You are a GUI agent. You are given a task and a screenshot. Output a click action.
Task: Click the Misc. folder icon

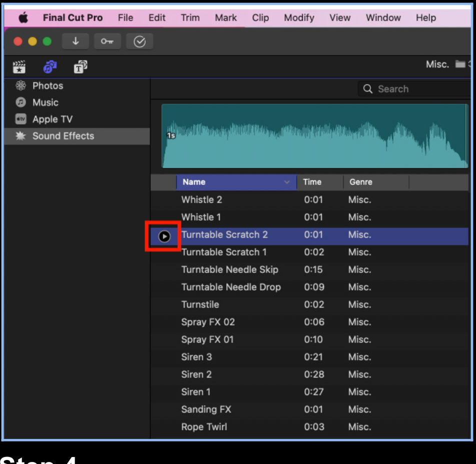click(x=460, y=64)
